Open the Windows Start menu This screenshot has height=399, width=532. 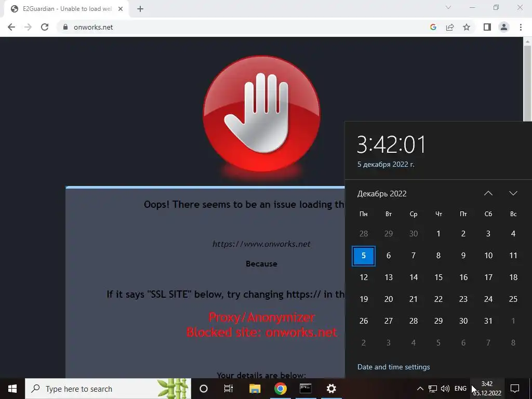tap(12, 389)
